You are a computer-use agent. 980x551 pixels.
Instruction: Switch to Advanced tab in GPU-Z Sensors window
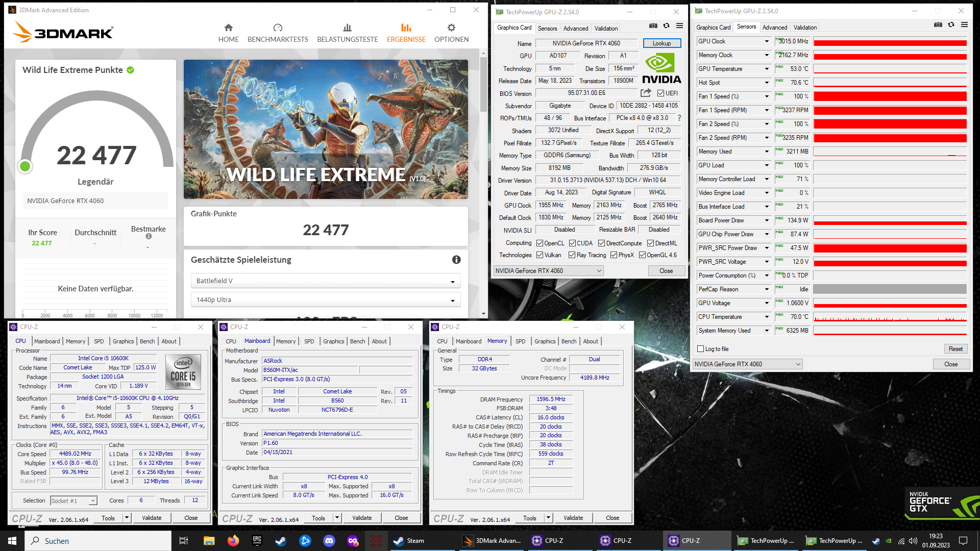coord(774,28)
